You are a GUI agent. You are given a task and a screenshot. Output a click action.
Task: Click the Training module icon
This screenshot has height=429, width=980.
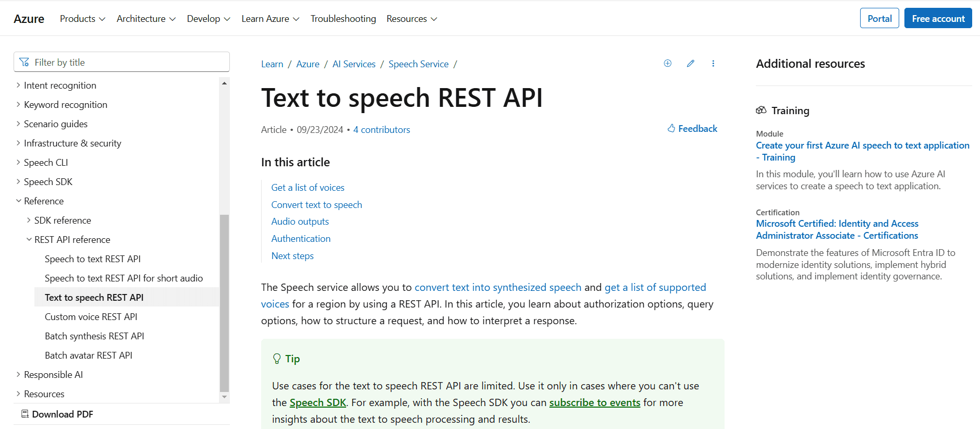pos(761,110)
